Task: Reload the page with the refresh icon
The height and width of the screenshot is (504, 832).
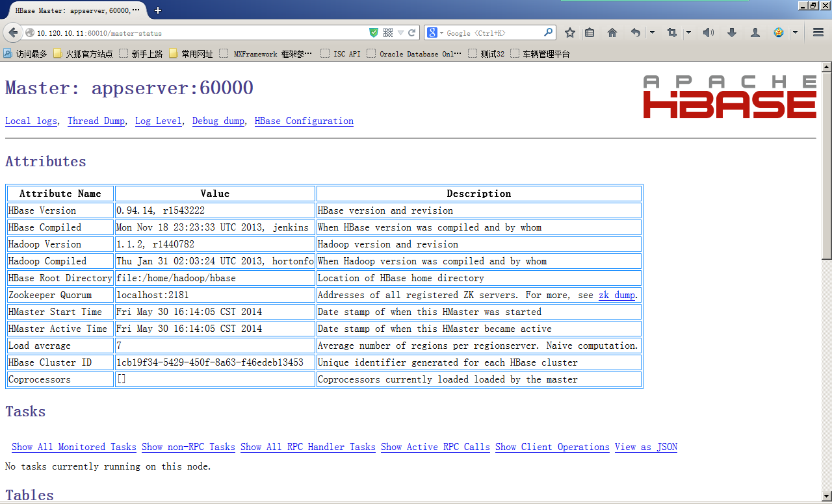Action: pos(411,32)
